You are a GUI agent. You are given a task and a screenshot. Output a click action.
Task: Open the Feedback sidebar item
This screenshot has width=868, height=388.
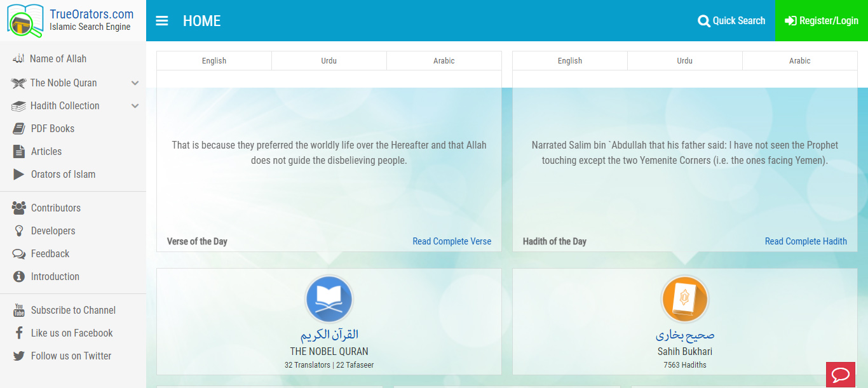[50, 254]
